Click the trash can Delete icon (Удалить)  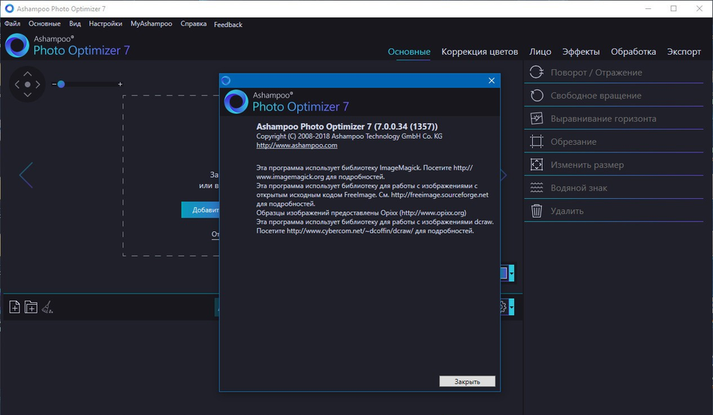coord(537,211)
